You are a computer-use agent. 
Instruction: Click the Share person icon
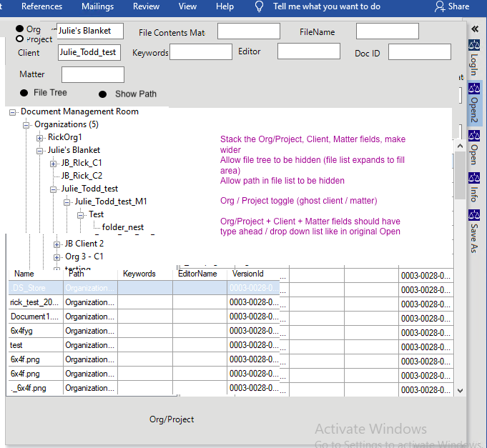click(x=440, y=6)
